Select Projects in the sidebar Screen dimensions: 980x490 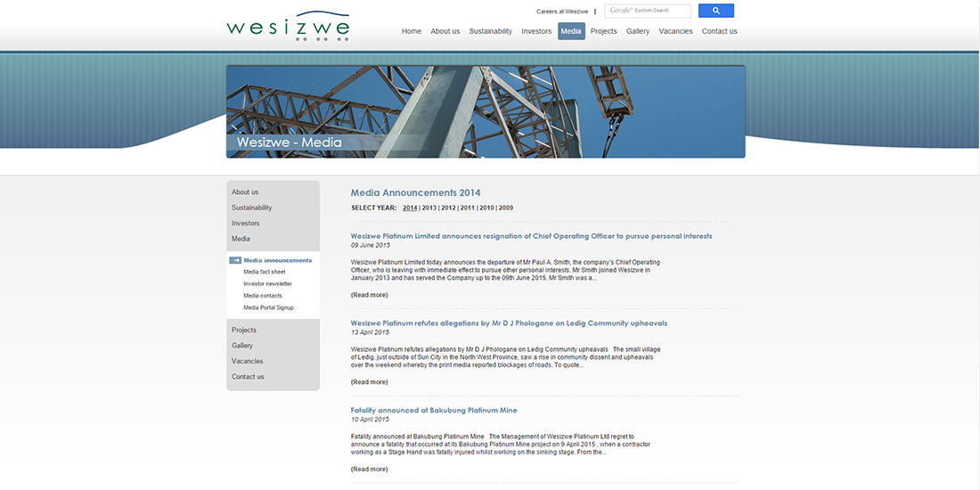[x=244, y=330]
